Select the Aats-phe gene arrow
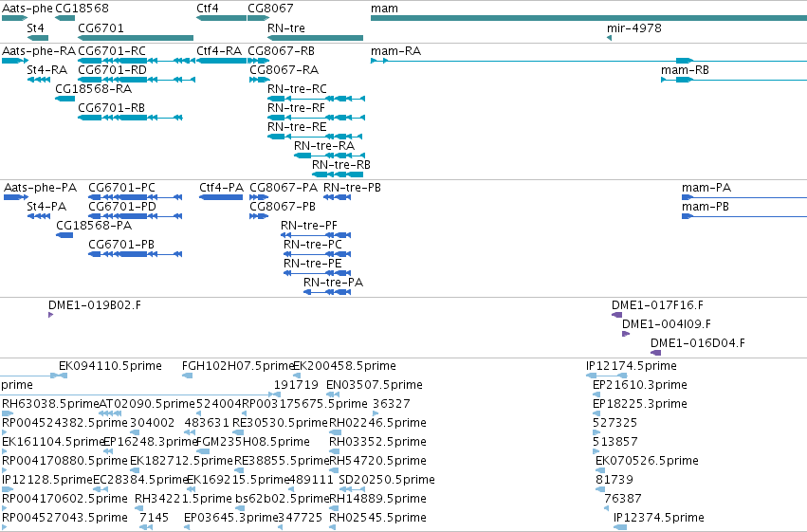The image size is (807, 532). coord(14,18)
